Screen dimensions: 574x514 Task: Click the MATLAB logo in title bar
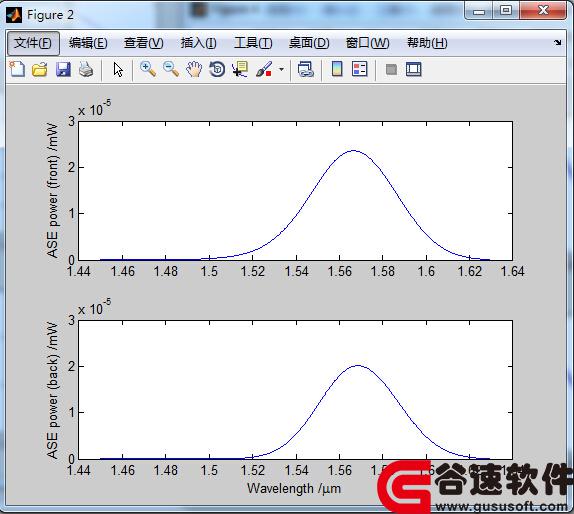click(14, 15)
